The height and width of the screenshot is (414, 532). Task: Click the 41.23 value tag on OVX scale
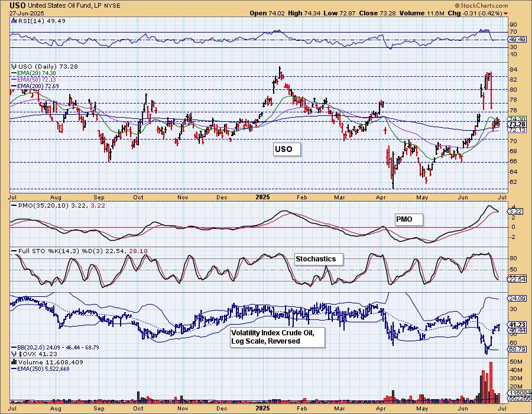[x=518, y=325]
